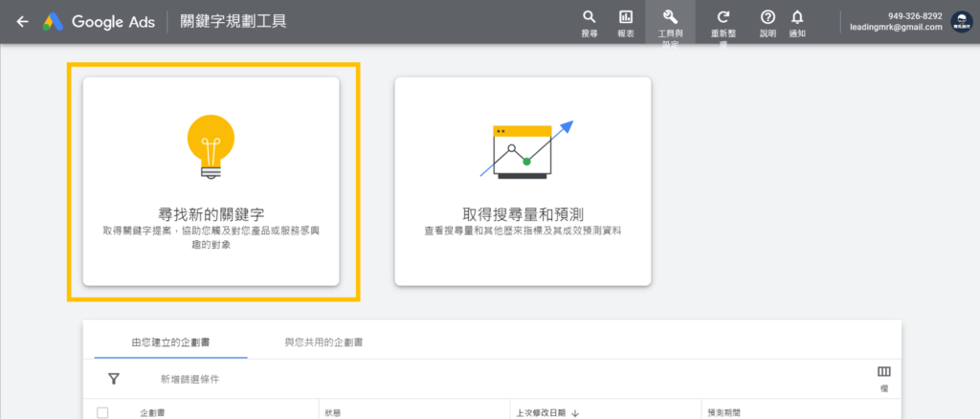Image resolution: width=980 pixels, height=419 pixels.
Task: Click the 預測期間 column header
Action: click(724, 412)
